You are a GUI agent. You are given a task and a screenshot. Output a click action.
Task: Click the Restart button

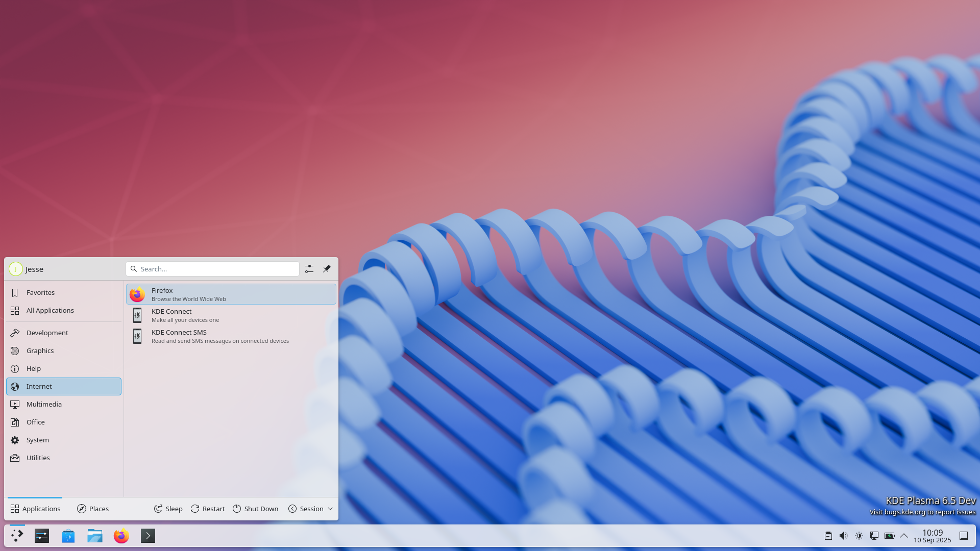208,509
